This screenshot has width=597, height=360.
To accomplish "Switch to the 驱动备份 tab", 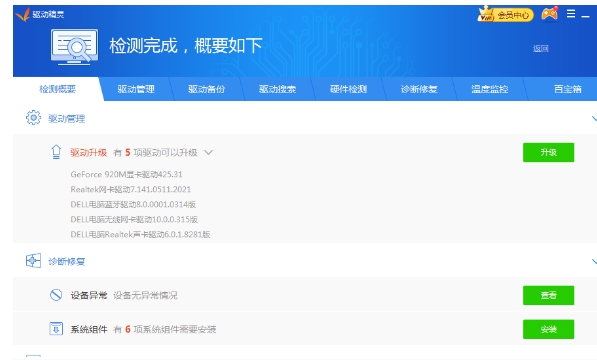I will pos(206,89).
